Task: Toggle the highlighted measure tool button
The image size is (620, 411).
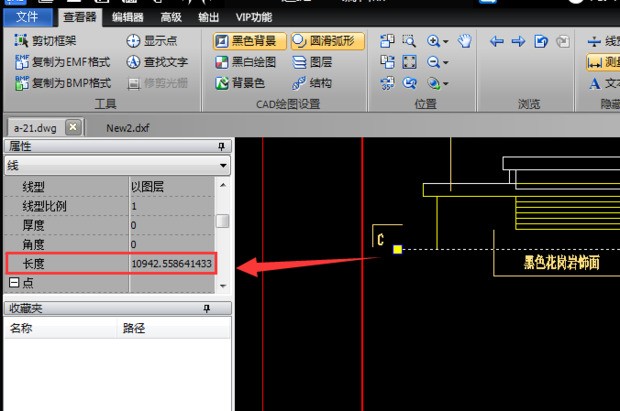Action: click(x=603, y=62)
